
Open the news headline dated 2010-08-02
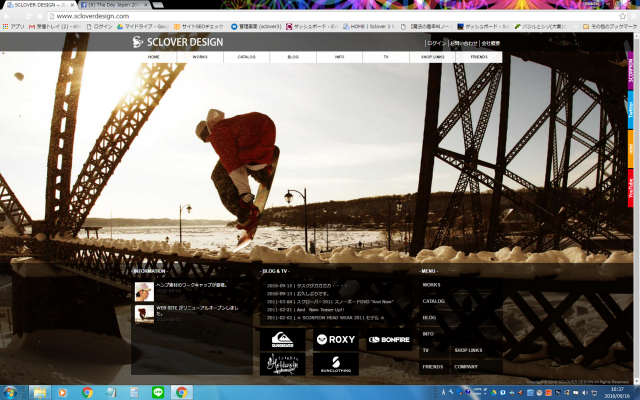pyautogui.click(x=192, y=285)
